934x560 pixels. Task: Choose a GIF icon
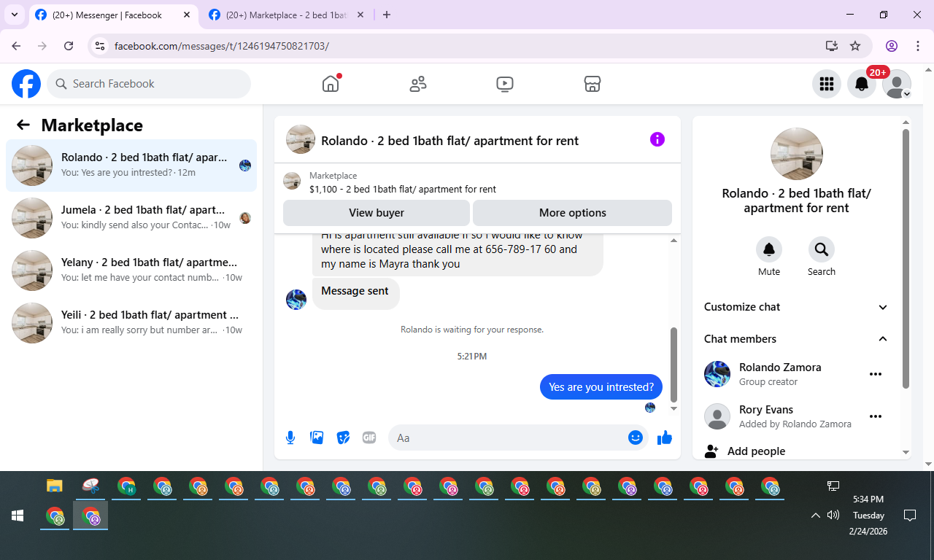369,437
